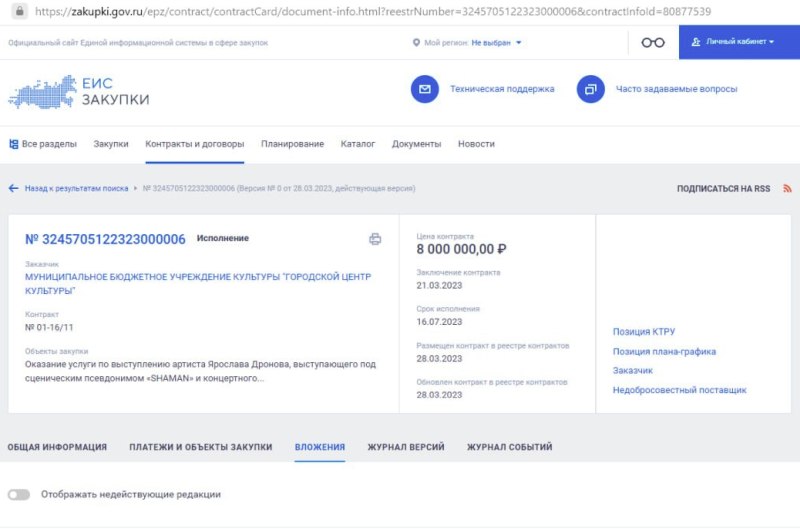Select Планирование in the navigation menu
The image size is (800, 529).
[292, 144]
